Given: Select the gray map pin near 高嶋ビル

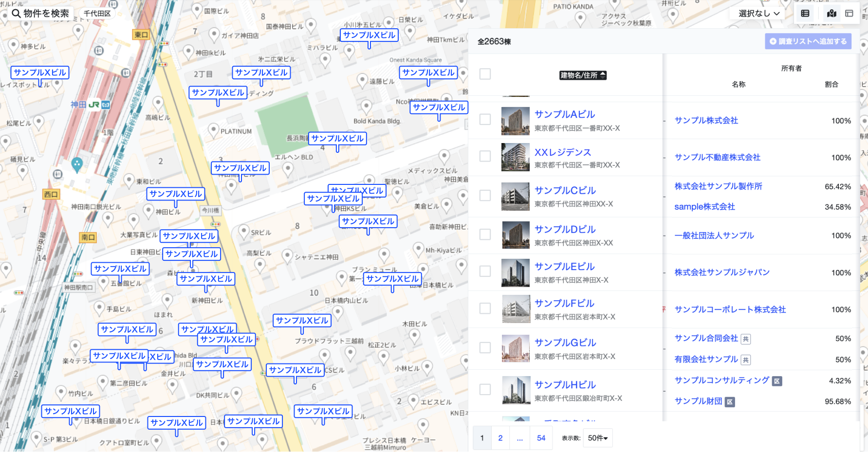Looking at the screenshot, I should [157, 102].
